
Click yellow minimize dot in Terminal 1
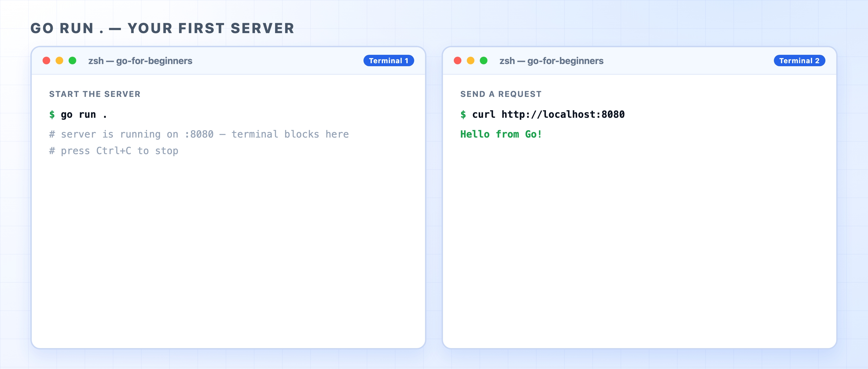[x=59, y=61]
